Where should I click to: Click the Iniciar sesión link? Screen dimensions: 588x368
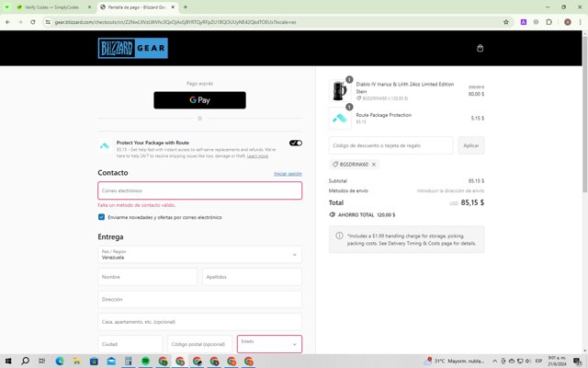[x=288, y=174]
